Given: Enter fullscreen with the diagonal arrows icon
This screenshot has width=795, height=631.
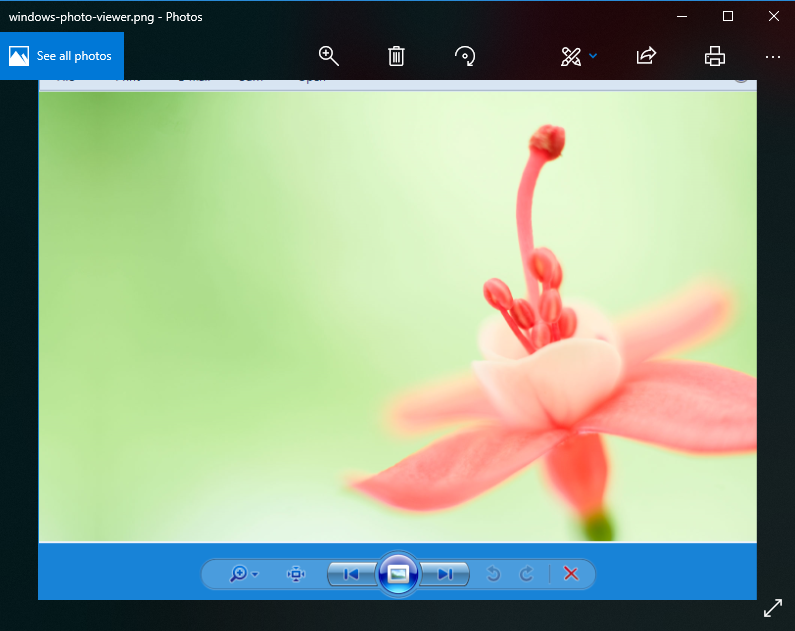Looking at the screenshot, I should coord(773,608).
